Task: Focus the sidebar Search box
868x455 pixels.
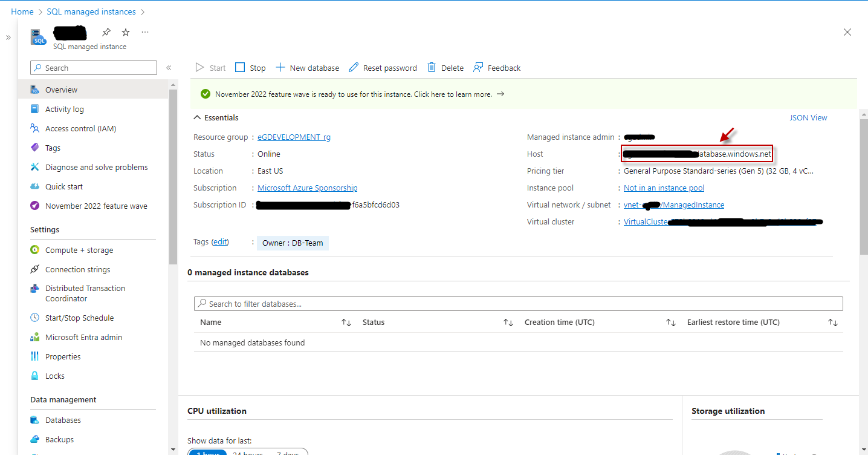Action: click(94, 68)
